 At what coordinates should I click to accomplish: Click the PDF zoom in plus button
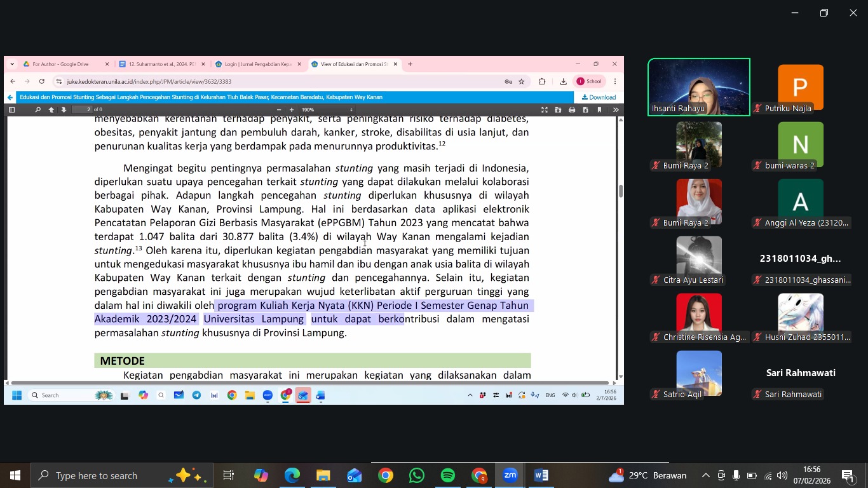pos(292,110)
